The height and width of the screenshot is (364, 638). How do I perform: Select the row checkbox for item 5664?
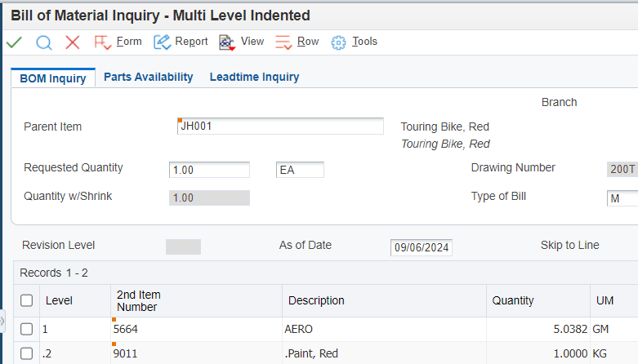coord(26,329)
